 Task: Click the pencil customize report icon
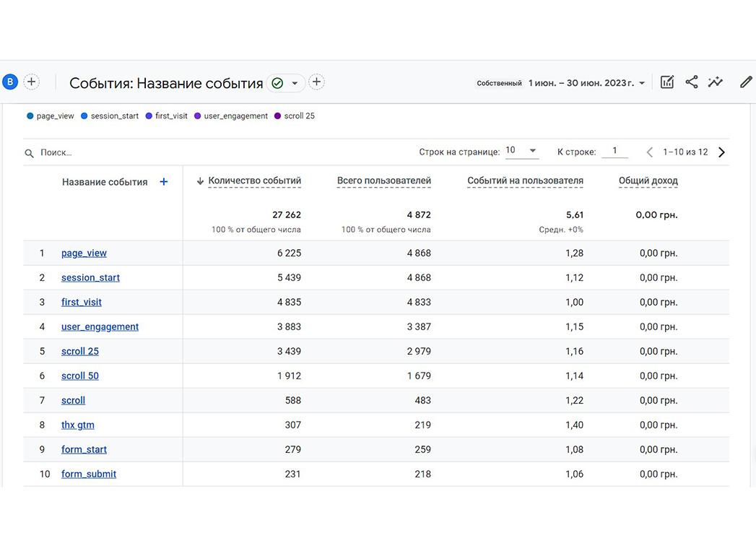(x=746, y=82)
